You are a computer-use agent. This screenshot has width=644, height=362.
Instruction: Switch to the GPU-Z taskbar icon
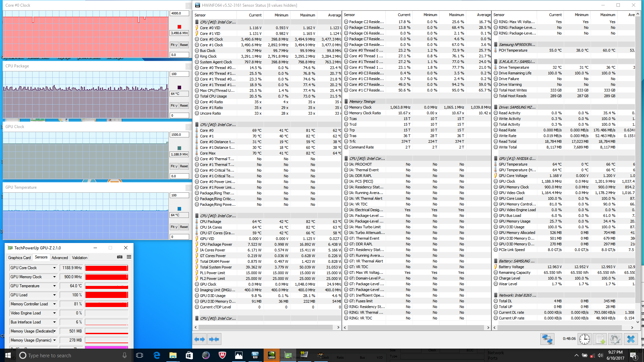click(288, 355)
